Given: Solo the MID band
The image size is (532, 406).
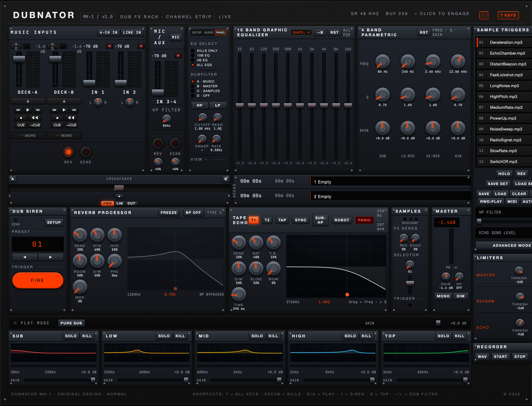Looking at the screenshot, I should [x=257, y=336].
